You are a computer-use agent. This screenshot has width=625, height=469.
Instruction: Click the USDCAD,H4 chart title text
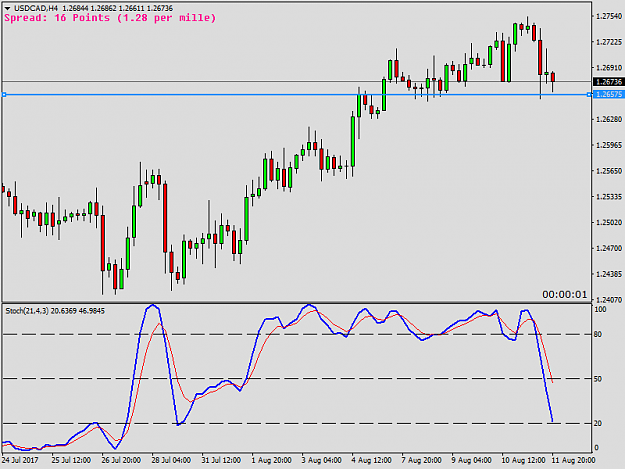tap(35, 8)
